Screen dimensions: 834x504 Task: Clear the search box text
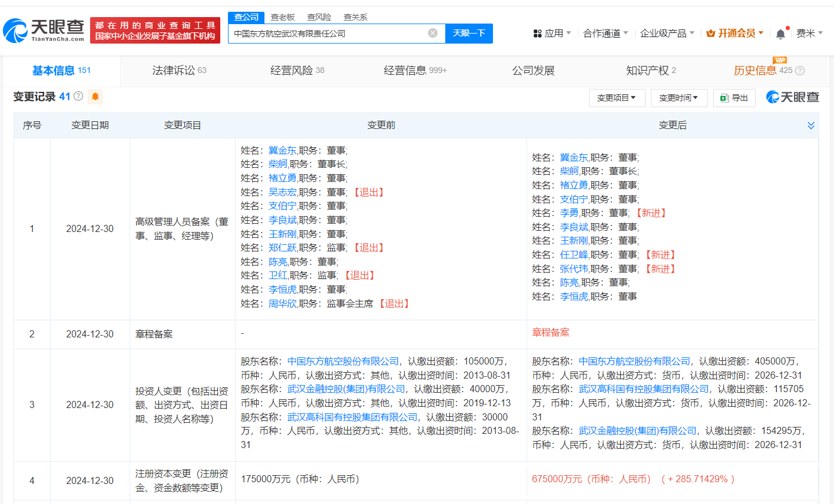(433, 33)
